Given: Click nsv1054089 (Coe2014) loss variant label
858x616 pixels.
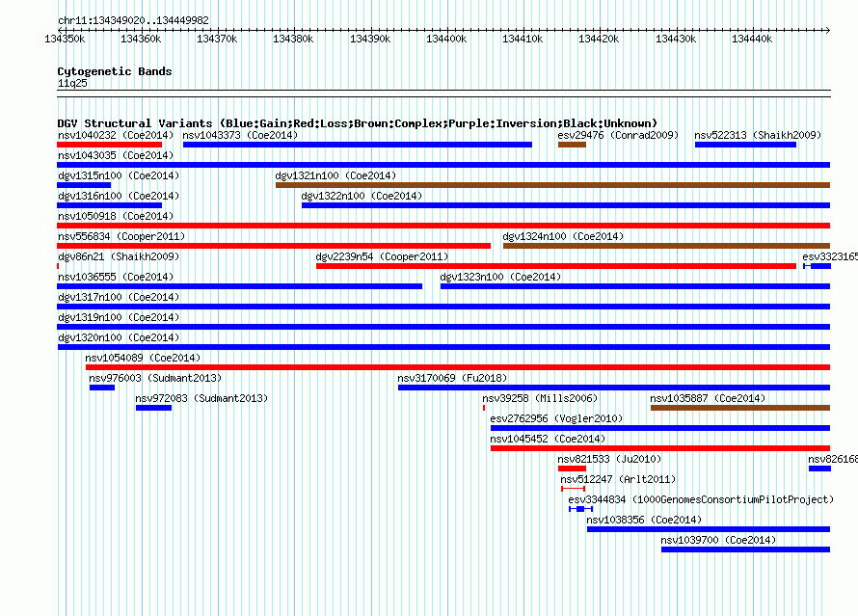Looking at the screenshot, I should [x=143, y=358].
